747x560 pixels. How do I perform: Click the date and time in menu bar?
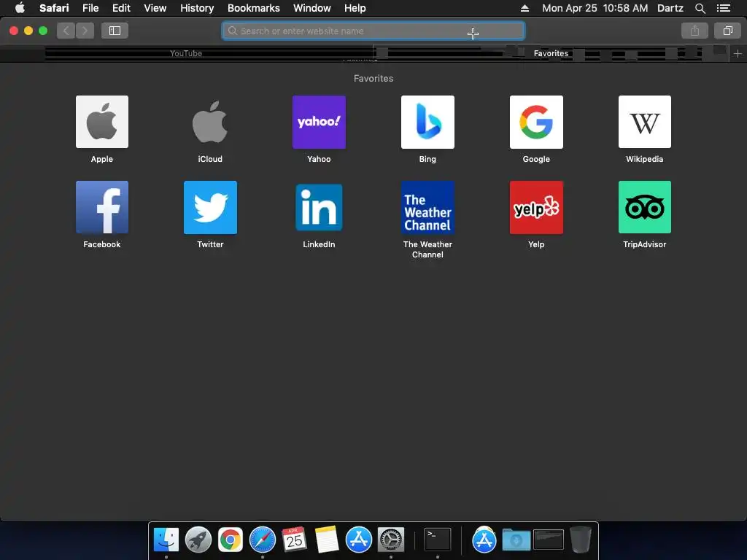point(595,8)
